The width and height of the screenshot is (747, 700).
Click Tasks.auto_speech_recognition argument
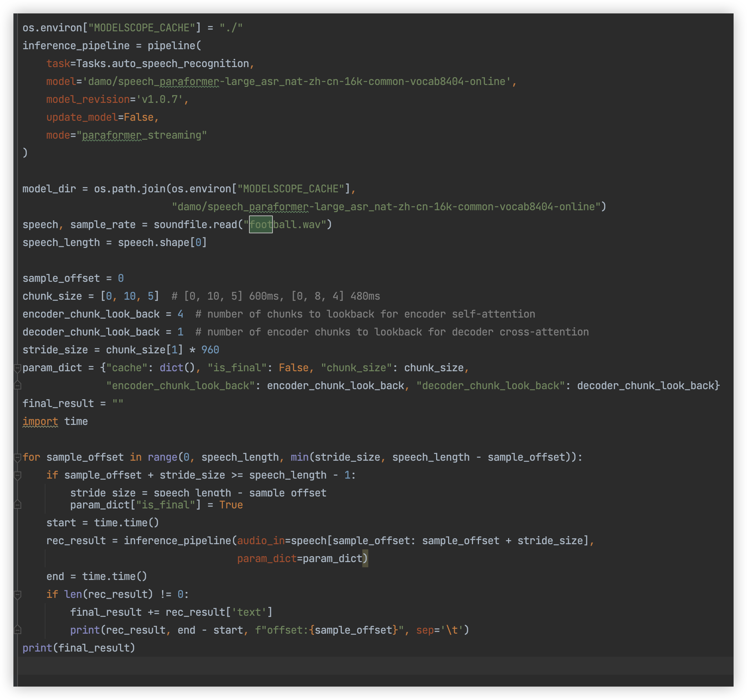coord(162,64)
